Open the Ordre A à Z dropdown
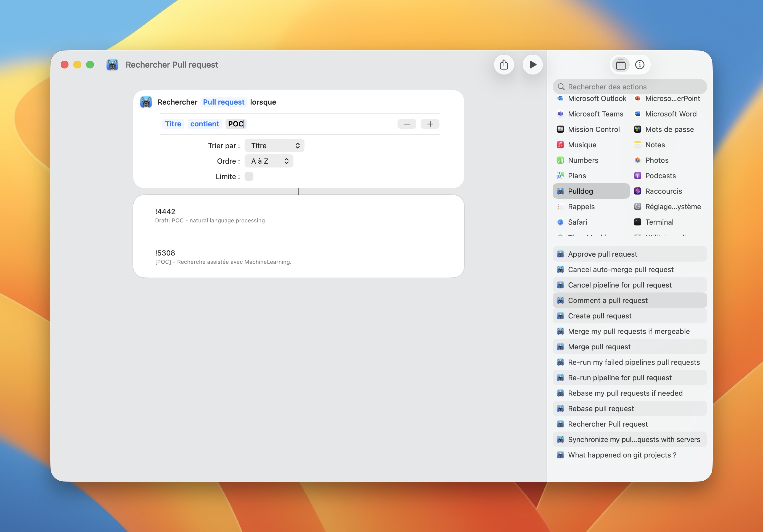The width and height of the screenshot is (763, 532). click(269, 161)
